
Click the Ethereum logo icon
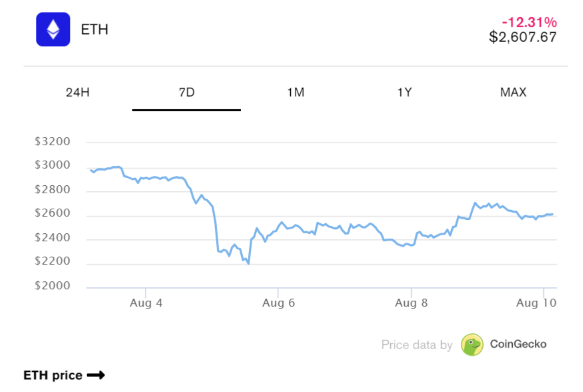(x=53, y=30)
